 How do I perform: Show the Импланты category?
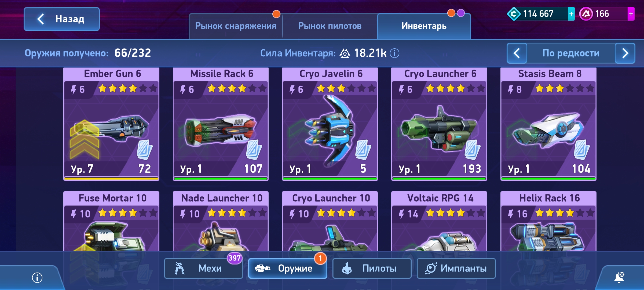(456, 268)
